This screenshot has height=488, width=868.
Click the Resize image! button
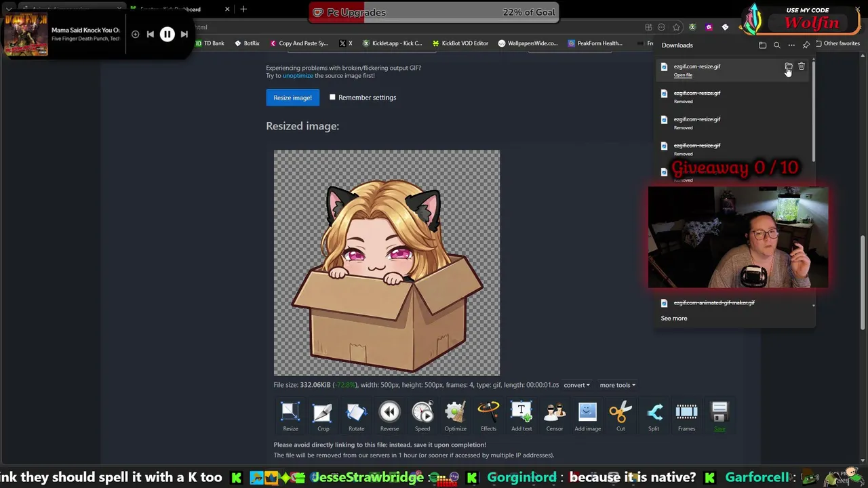tap(292, 98)
